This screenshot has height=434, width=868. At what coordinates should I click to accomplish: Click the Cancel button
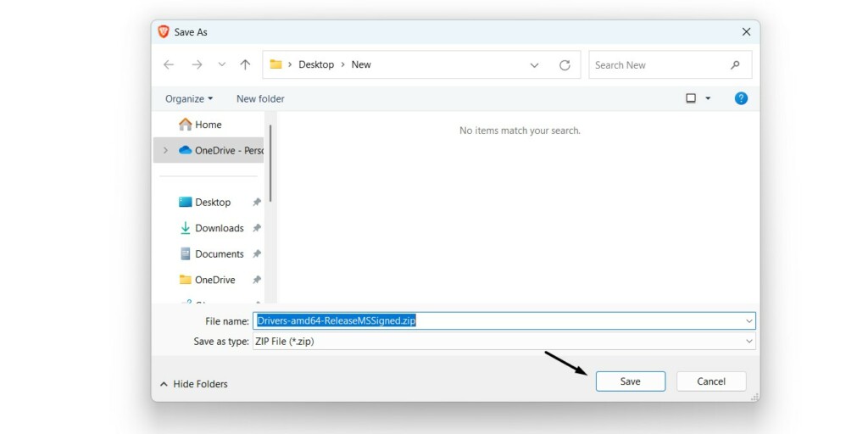pos(711,381)
